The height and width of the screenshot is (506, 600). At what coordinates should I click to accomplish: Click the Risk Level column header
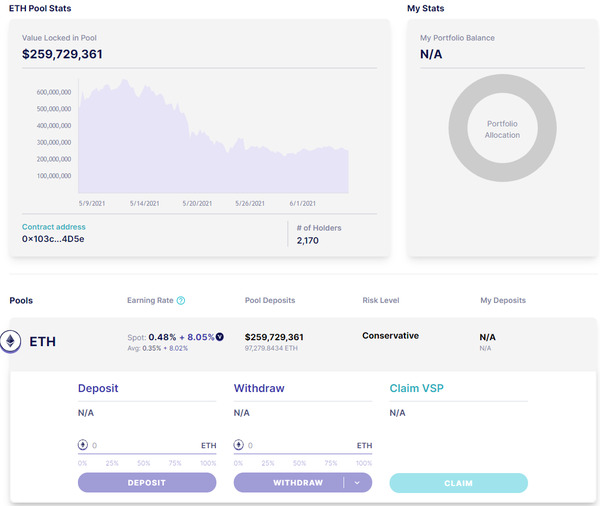[x=381, y=300]
